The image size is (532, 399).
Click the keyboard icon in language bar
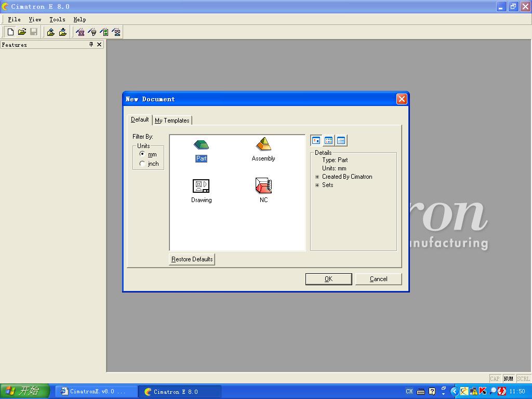coord(421,392)
